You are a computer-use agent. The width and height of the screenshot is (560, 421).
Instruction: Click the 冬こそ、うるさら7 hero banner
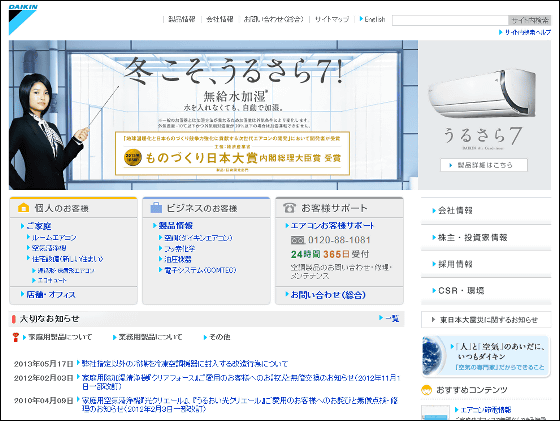tap(213, 115)
